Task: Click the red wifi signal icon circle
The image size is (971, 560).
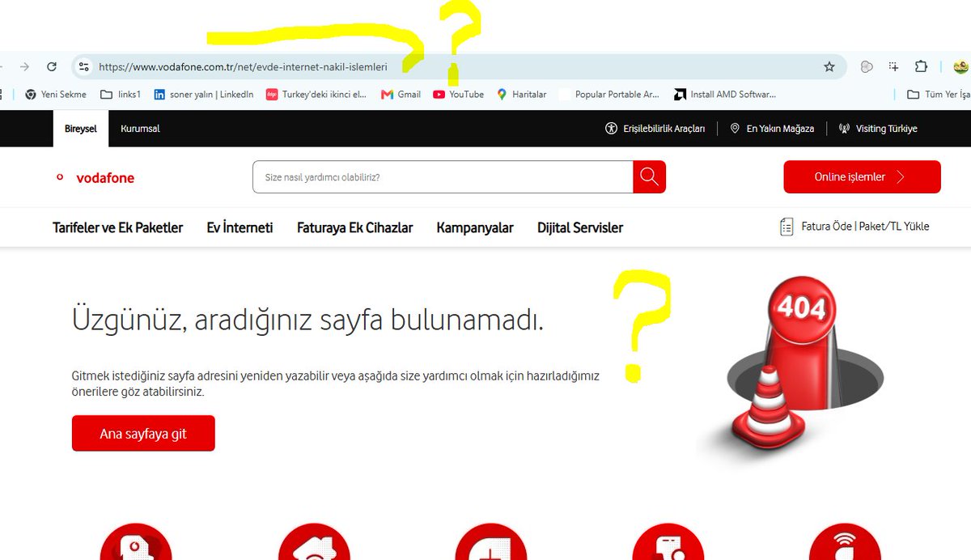Action: 845,542
